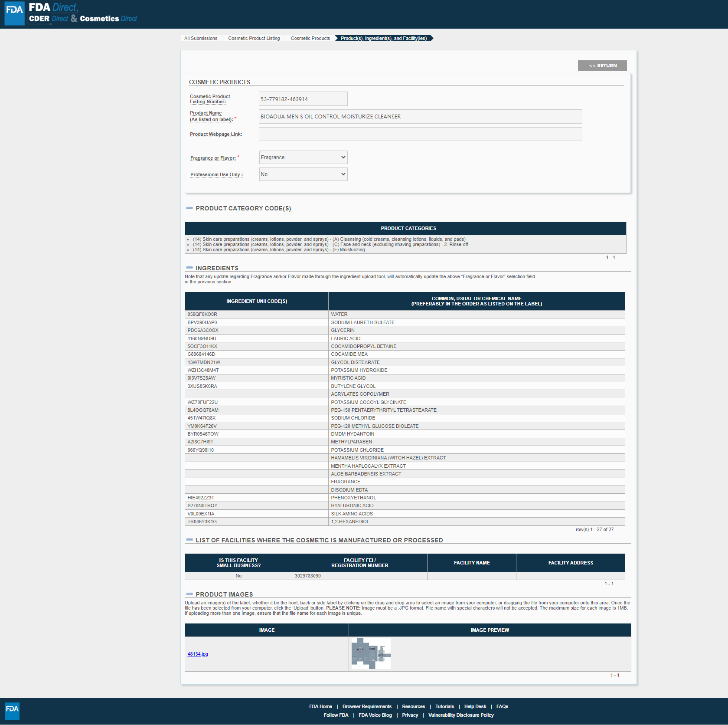
Task: Go to All Submissions breadcrumb
Action: pos(201,39)
